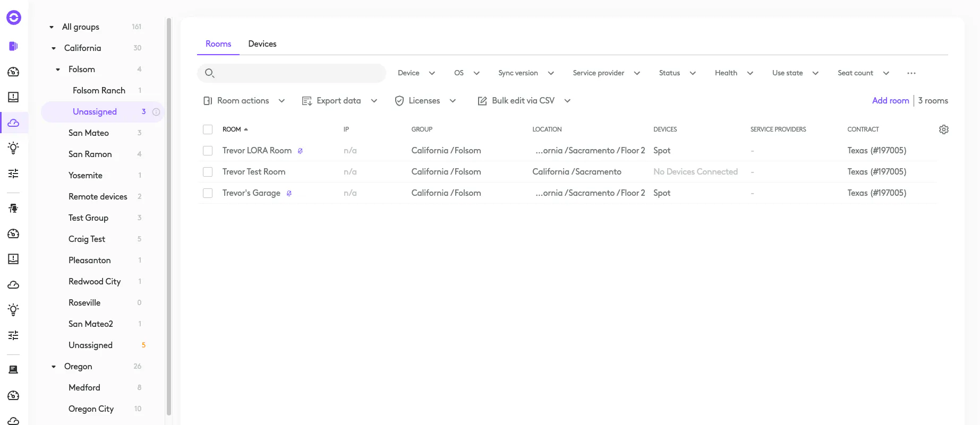Switch to the Devices tab

coord(262,44)
